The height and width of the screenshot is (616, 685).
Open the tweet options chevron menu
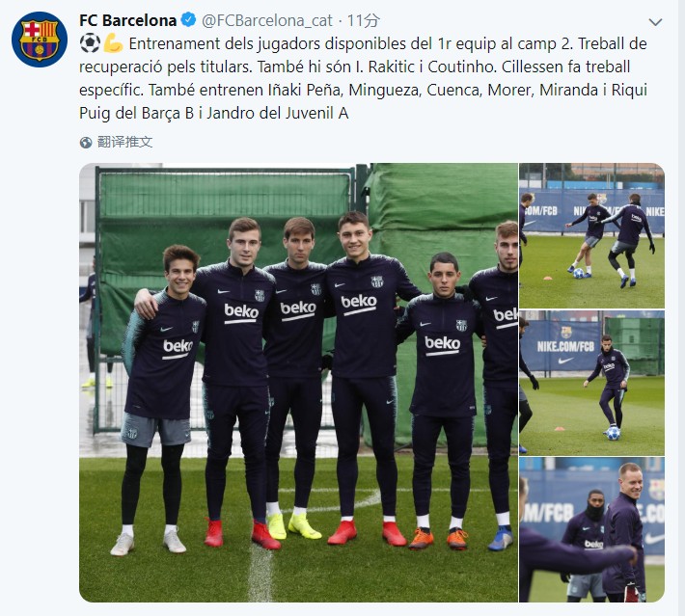tap(655, 22)
